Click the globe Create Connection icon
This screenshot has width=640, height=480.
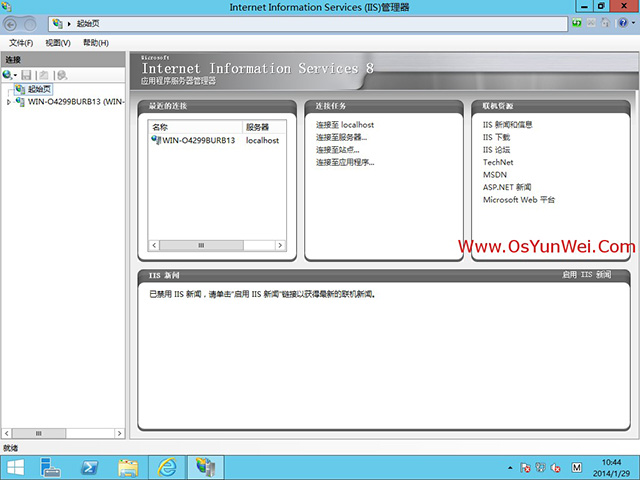[x=7, y=75]
